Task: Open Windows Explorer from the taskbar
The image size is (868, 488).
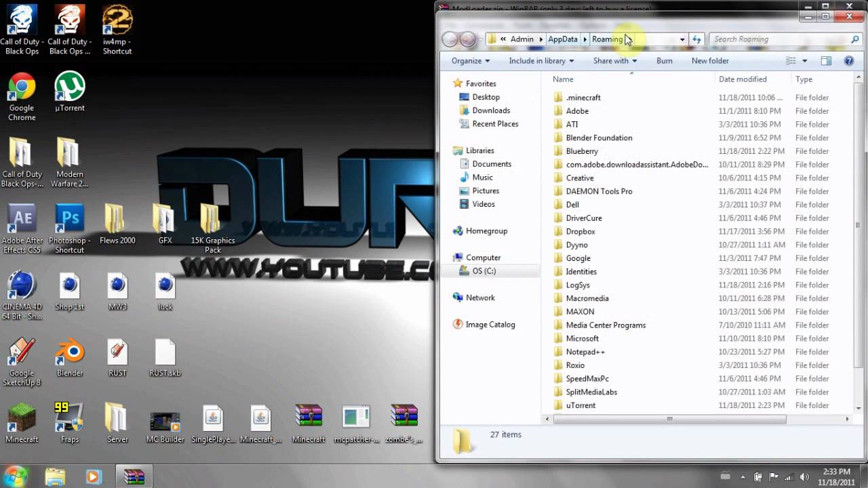Action: point(55,476)
